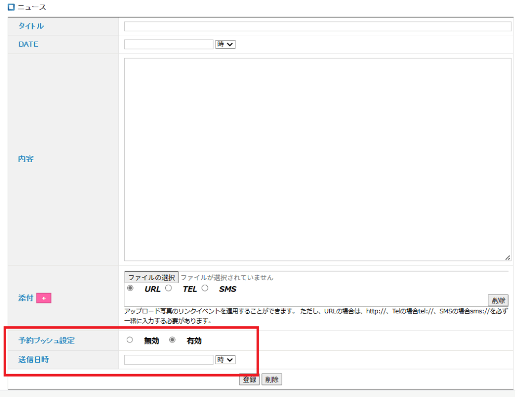The width and height of the screenshot is (532, 397).
Task: Focus the 送信日時 date input field
Action: pos(169,360)
